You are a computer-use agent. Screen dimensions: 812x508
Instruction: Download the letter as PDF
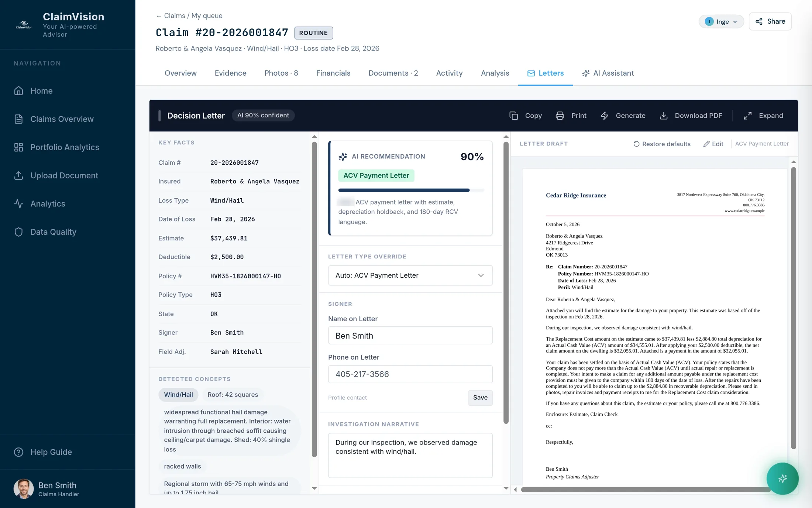pos(691,116)
